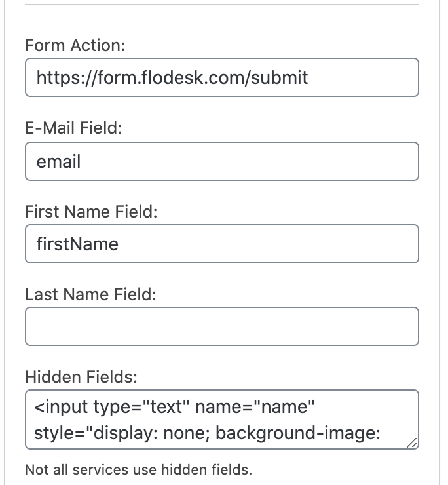448x485 pixels.
Task: Click the "Last Name Field:" label
Action: [x=90, y=294]
